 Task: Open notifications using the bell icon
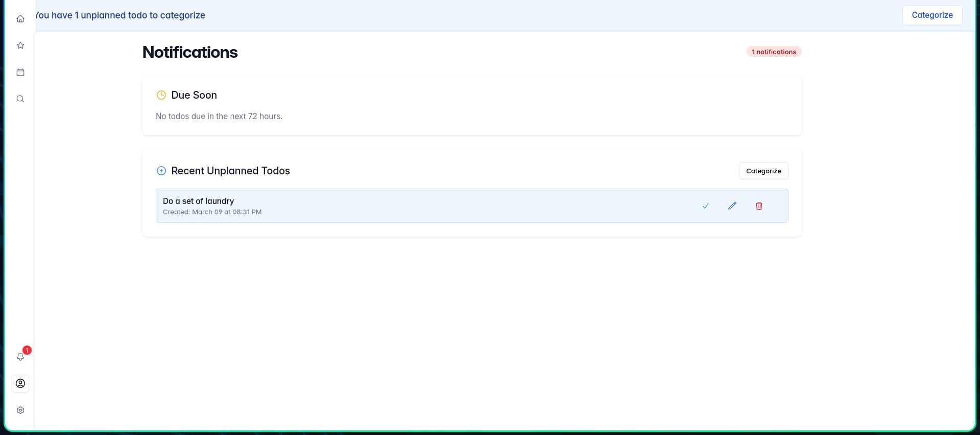[20, 357]
